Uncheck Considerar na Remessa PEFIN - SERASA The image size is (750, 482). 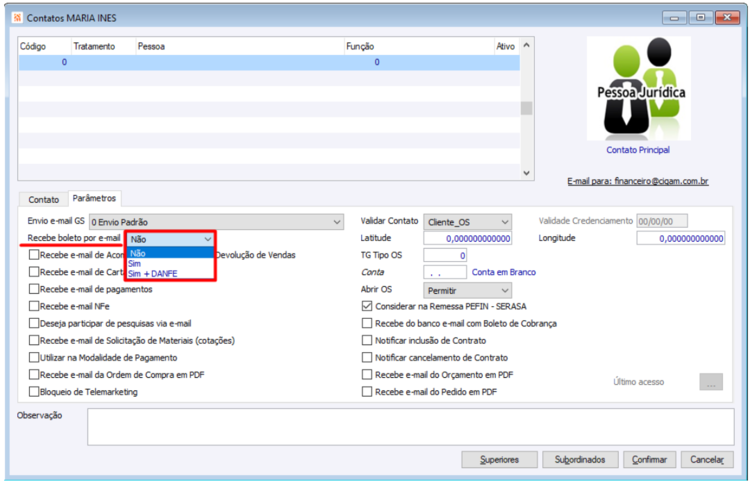tap(367, 306)
